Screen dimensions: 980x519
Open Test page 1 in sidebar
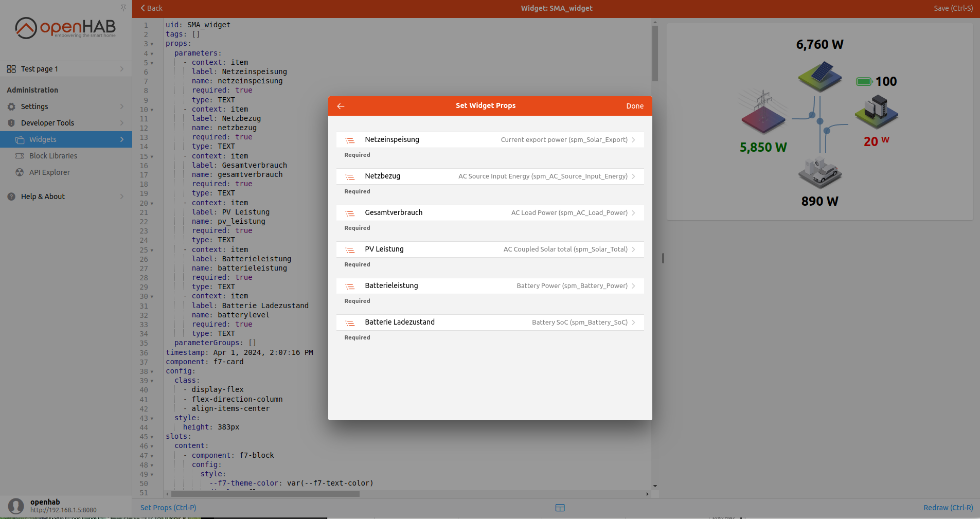[66, 69]
